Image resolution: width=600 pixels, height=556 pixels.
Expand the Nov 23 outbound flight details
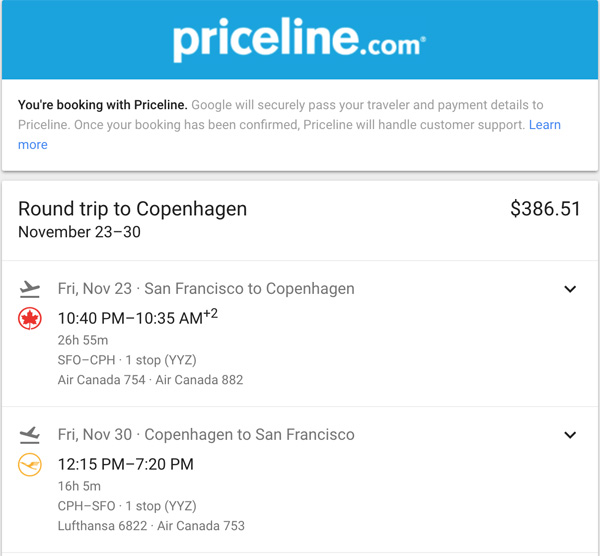tap(570, 289)
